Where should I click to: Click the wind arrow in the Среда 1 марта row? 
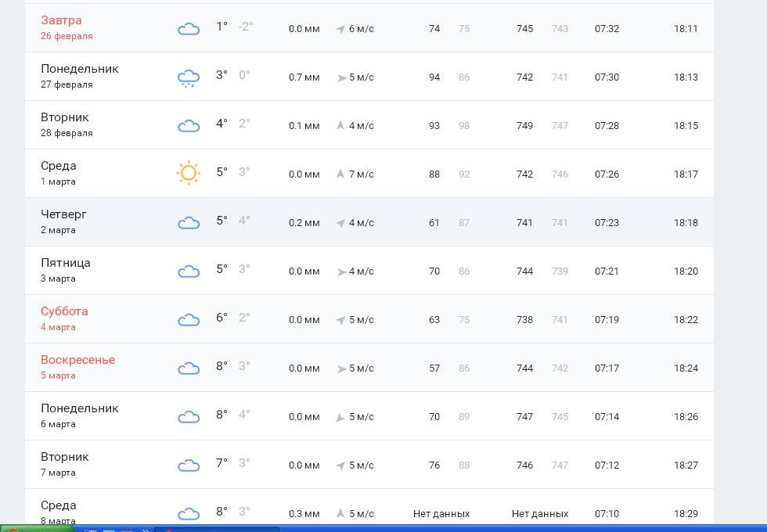pos(340,174)
